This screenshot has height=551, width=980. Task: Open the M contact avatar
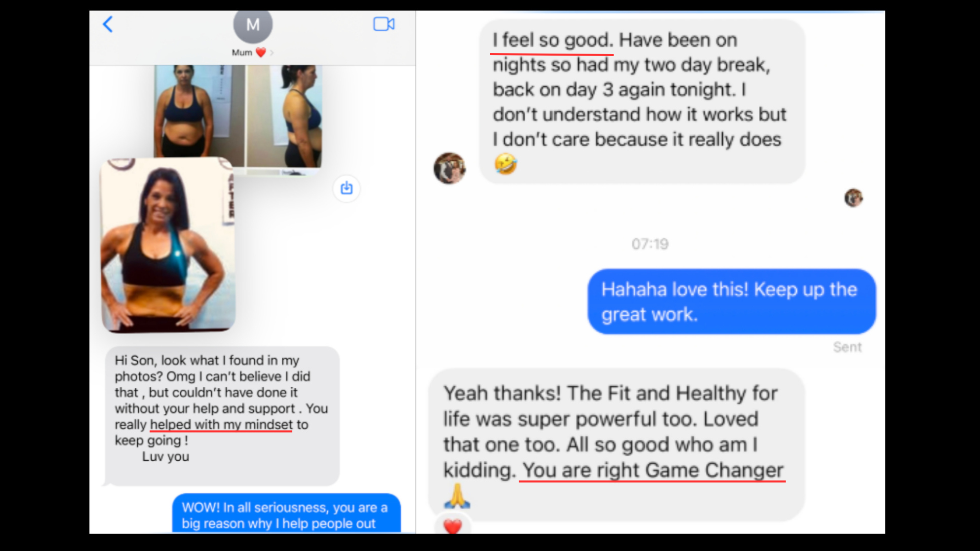click(253, 26)
